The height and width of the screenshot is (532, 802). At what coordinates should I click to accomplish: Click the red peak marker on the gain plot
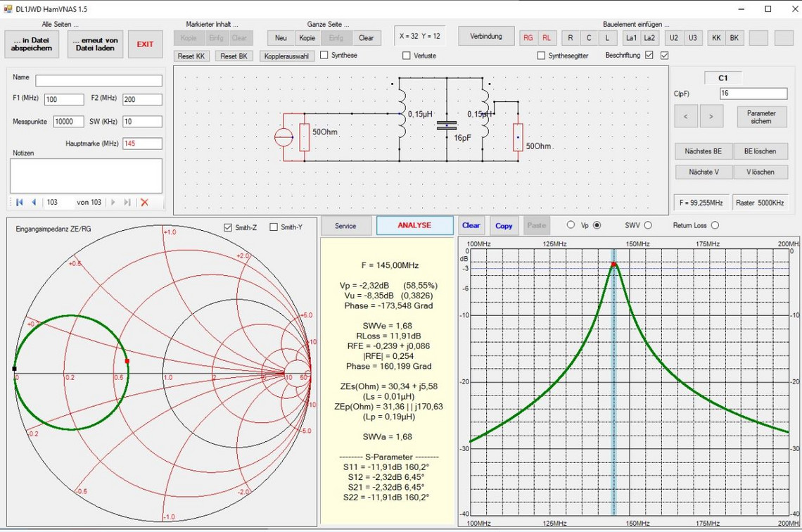[x=613, y=264]
